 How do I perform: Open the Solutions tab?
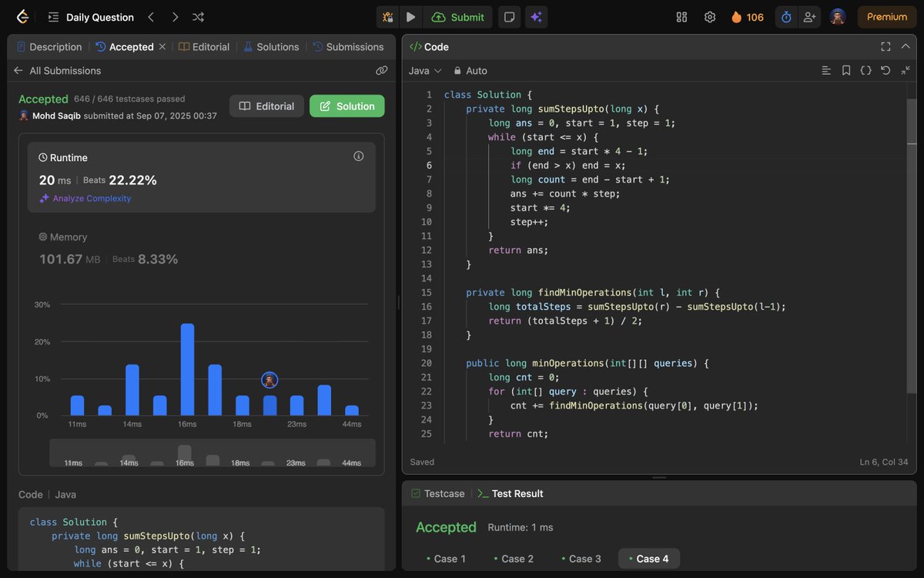click(x=271, y=47)
